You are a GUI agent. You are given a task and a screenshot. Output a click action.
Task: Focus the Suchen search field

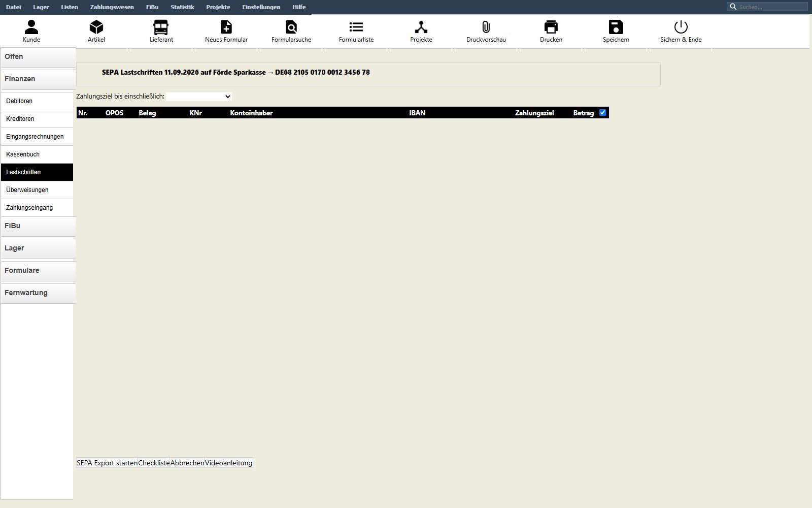(x=772, y=7)
